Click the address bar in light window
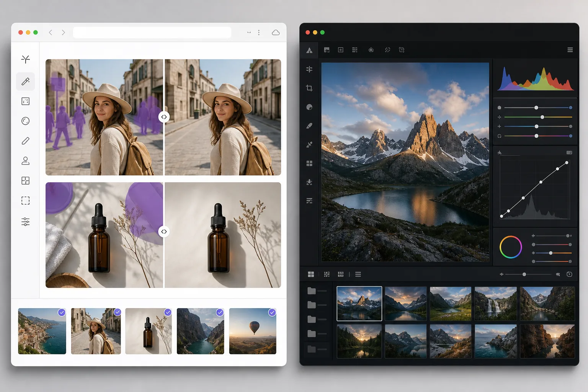 (x=152, y=33)
